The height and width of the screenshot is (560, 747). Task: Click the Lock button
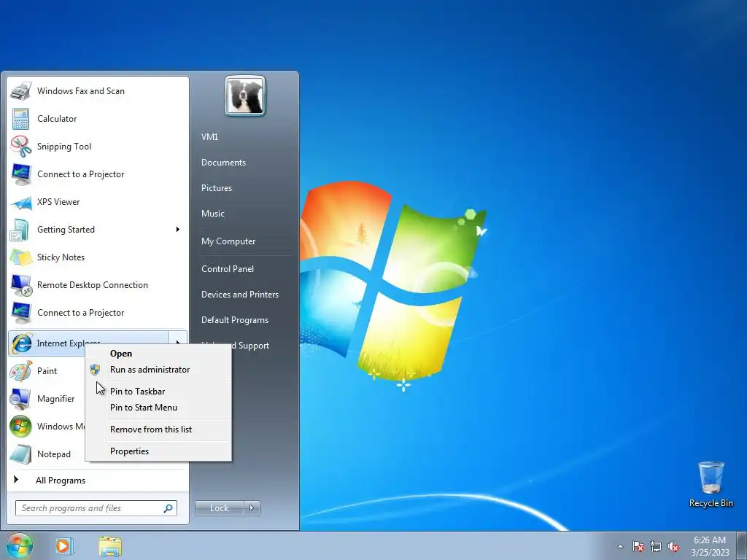pyautogui.click(x=220, y=508)
